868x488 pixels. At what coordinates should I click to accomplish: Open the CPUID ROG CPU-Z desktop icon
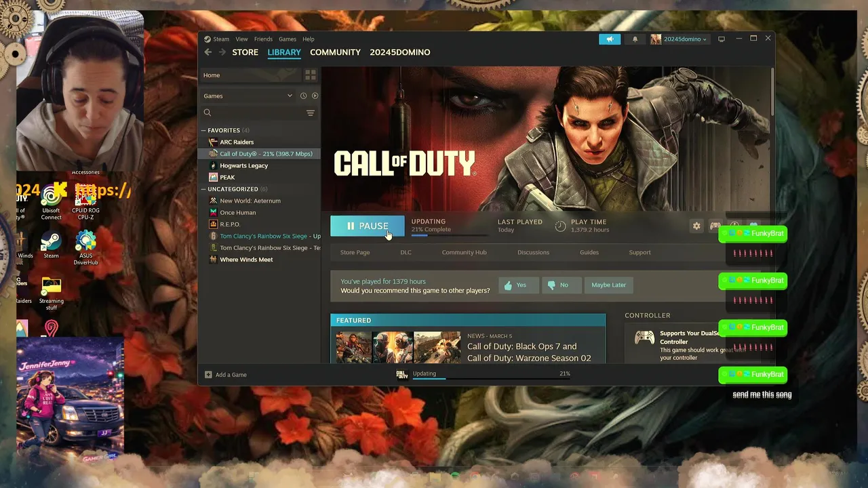pyautogui.click(x=85, y=203)
